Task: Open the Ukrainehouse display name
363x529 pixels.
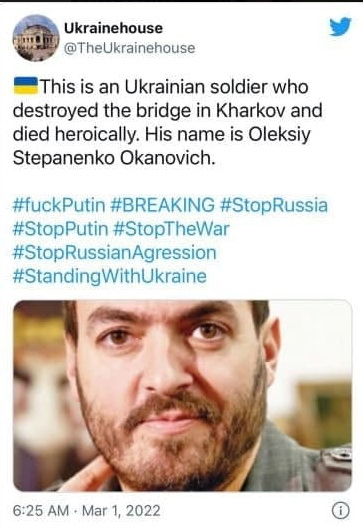Action: coord(113,28)
